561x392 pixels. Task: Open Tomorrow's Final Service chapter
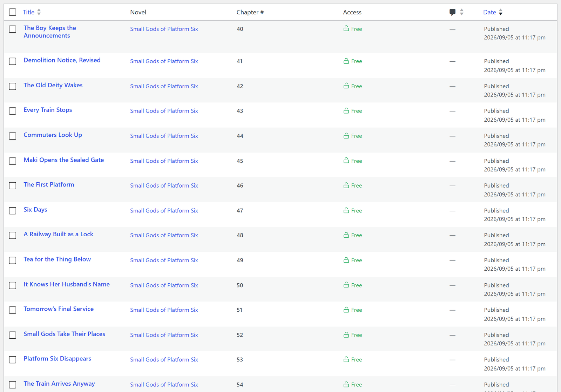(59, 309)
